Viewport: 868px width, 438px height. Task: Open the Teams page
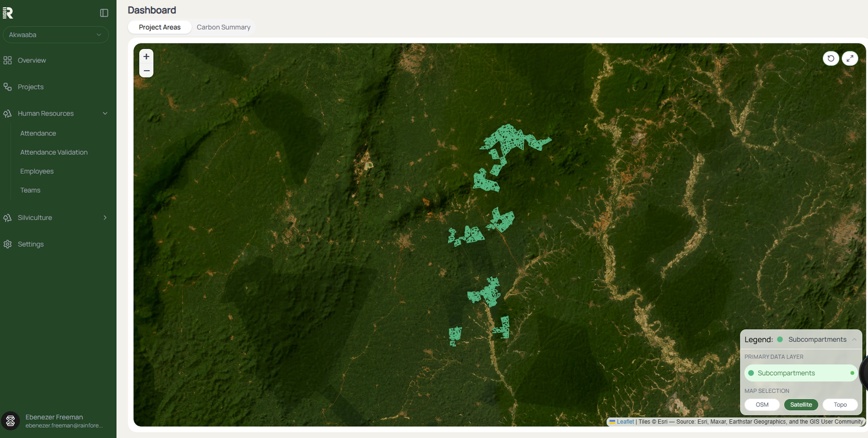pyautogui.click(x=30, y=191)
